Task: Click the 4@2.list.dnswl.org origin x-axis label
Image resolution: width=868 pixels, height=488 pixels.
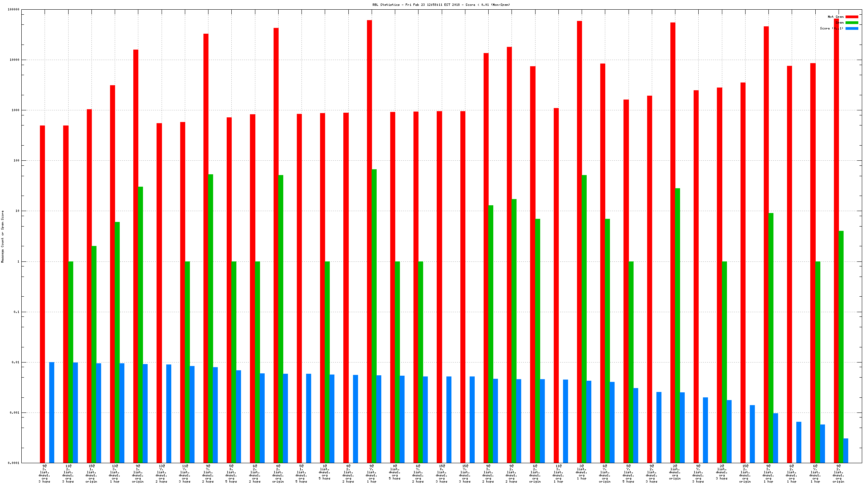Action: pos(278,473)
